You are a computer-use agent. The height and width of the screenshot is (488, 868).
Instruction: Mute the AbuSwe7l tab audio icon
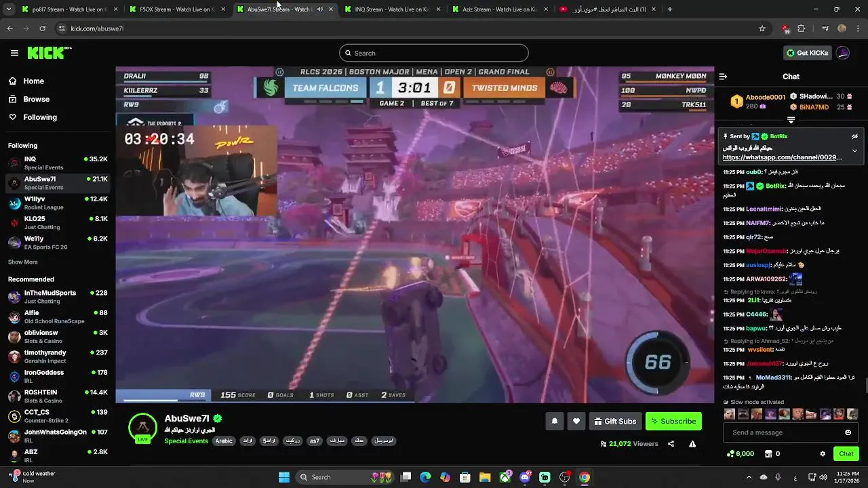(319, 9)
